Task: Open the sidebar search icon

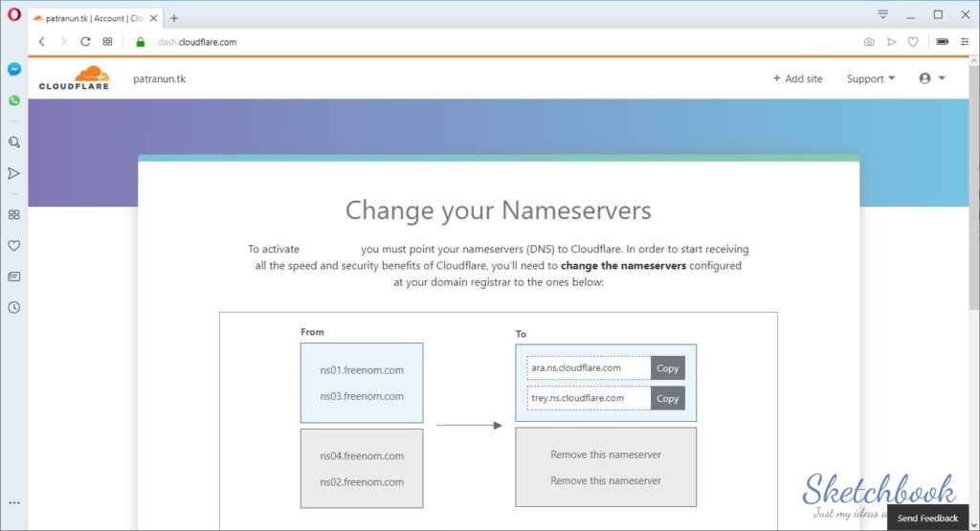Action: [13, 143]
